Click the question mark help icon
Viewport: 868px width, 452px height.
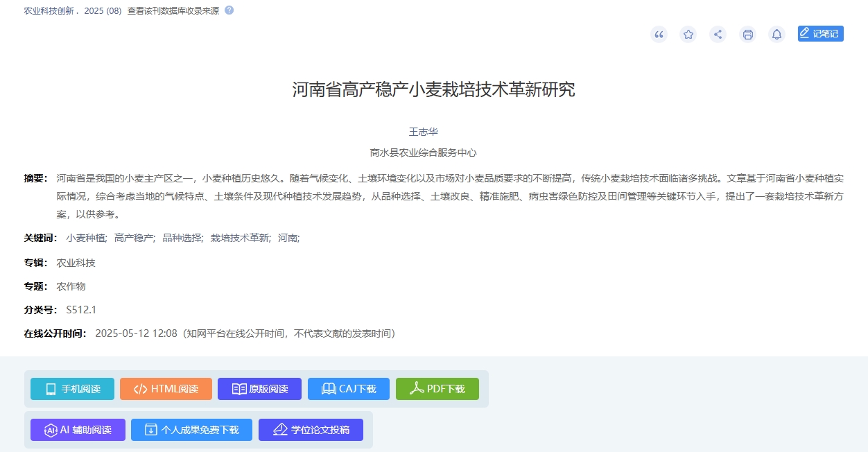(229, 10)
